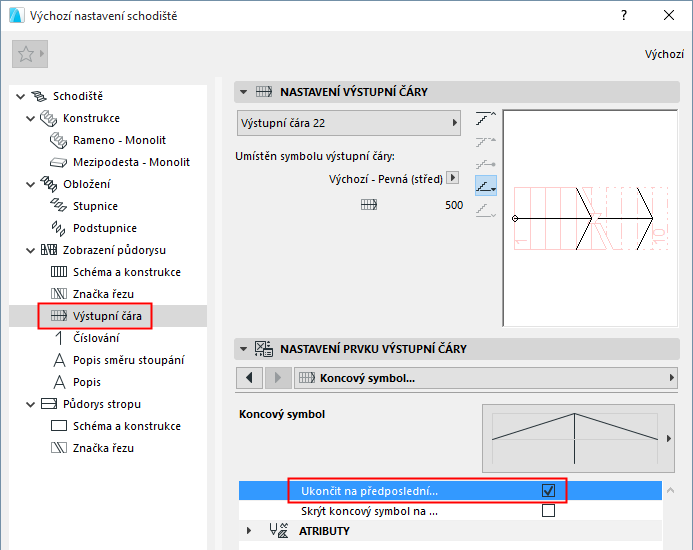Click Mezipodesta - Monolit text
The width and height of the screenshot is (693, 550).
point(131,162)
